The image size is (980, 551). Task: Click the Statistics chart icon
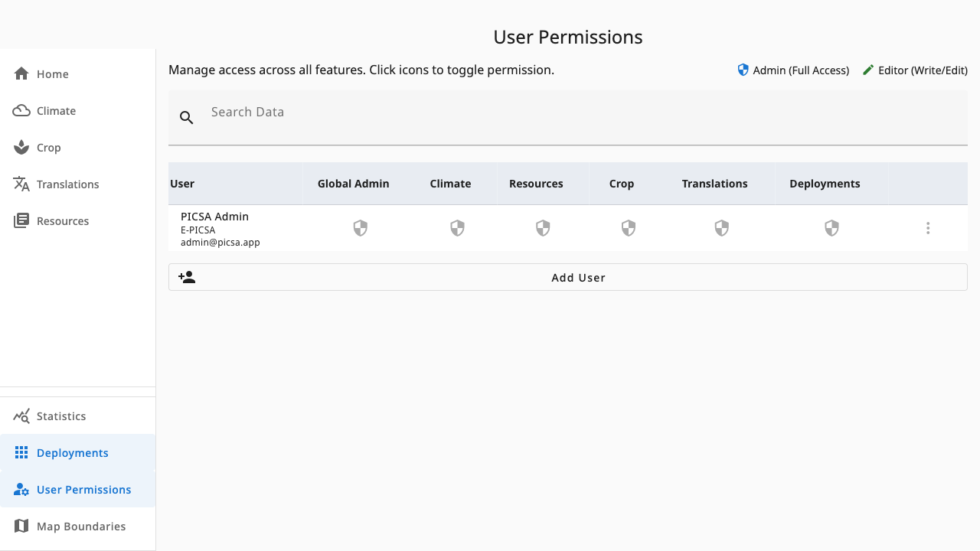tap(21, 416)
